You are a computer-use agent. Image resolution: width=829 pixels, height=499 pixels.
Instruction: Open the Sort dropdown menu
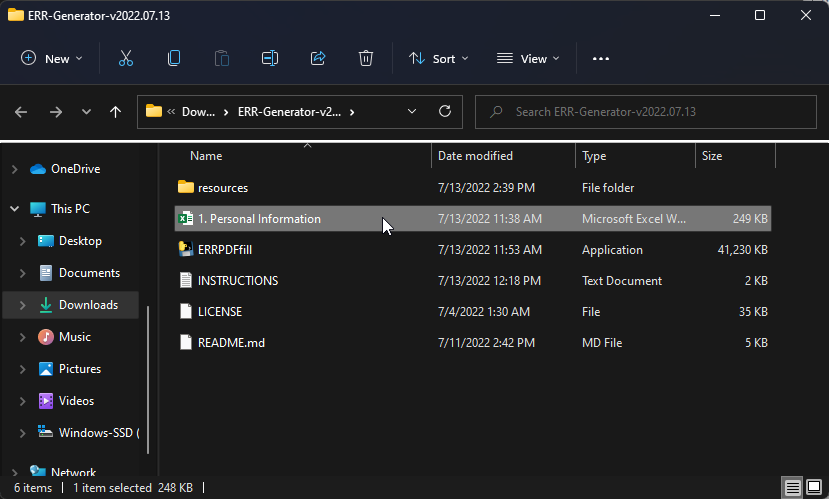[439, 59]
